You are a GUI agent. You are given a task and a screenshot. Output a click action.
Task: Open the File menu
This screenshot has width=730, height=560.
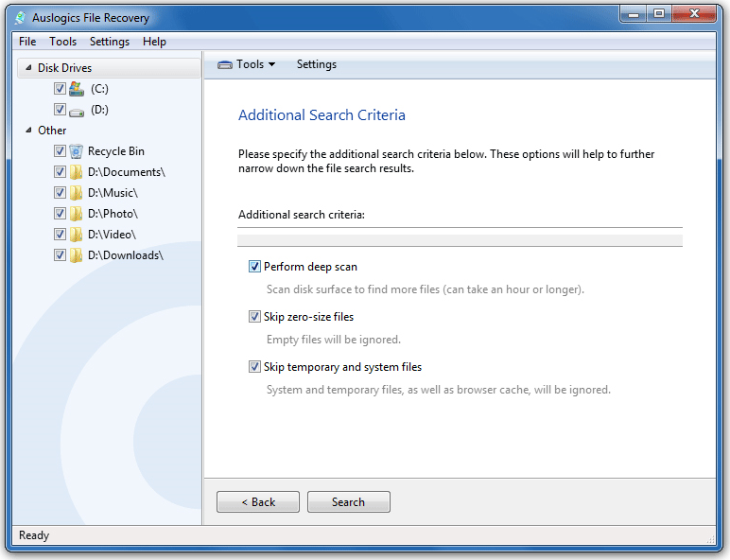click(x=27, y=42)
